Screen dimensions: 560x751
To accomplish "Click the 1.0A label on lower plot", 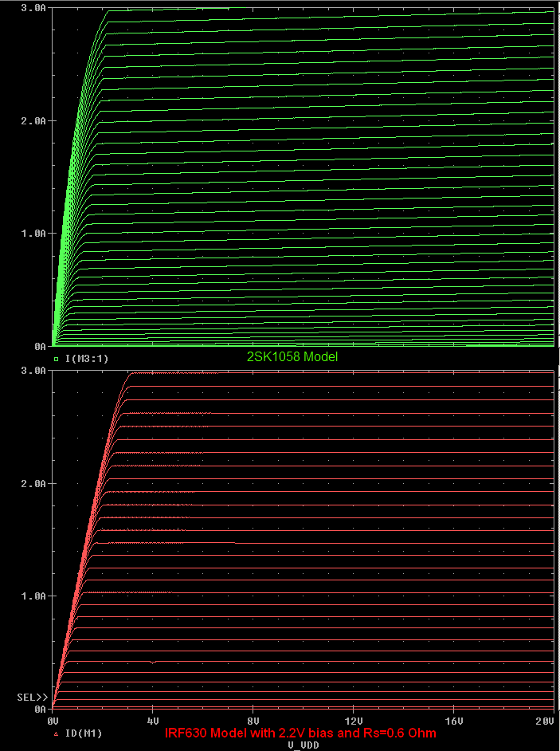I will (33, 596).
